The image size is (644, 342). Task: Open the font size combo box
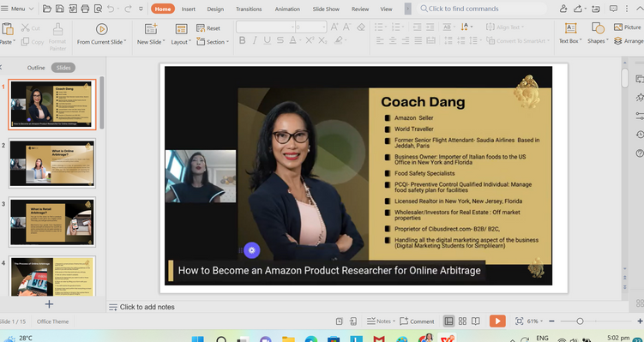(311, 27)
